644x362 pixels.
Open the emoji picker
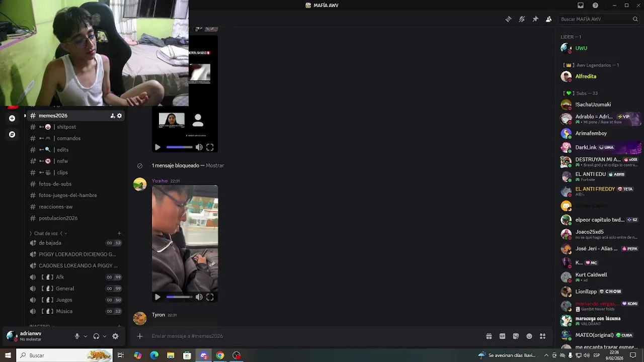529,336
